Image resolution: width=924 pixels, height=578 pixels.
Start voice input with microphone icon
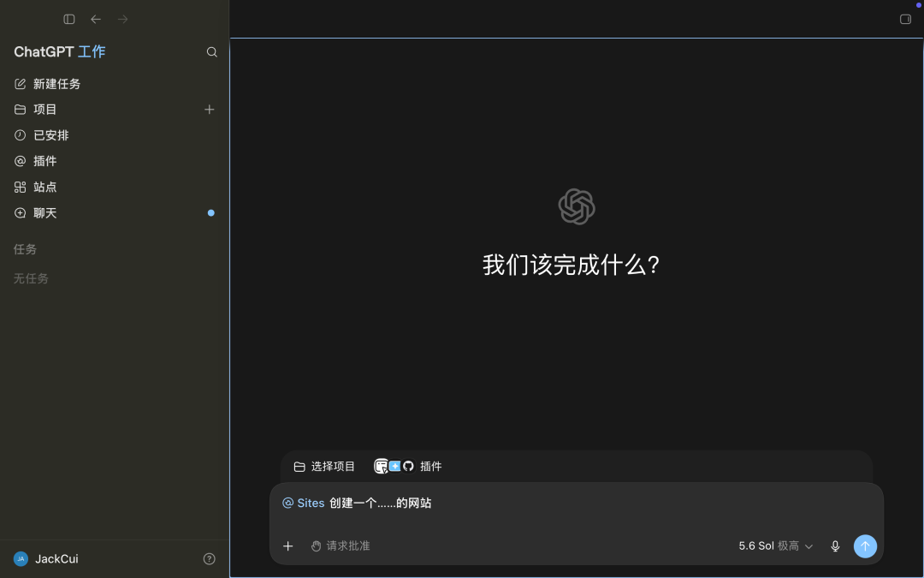point(835,546)
